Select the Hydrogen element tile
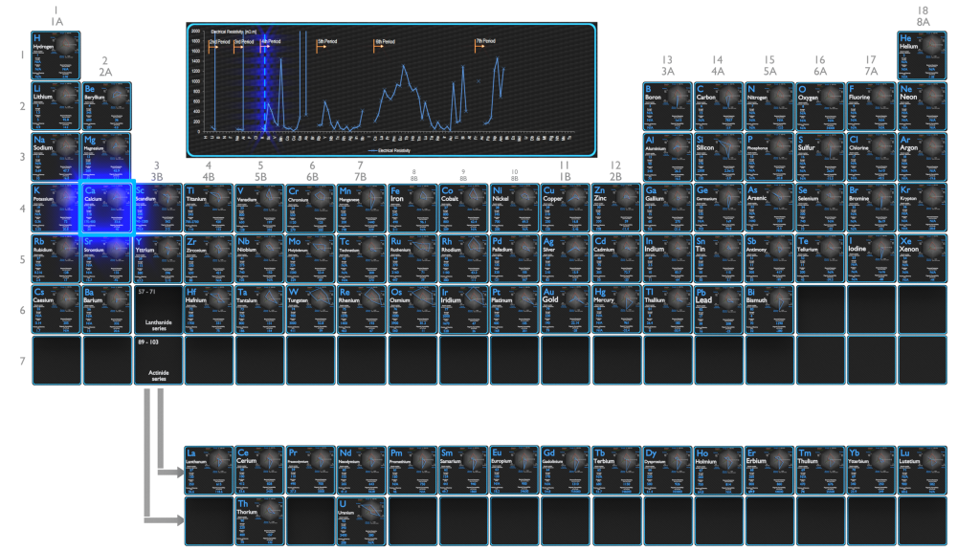Screen dimensions: 980x551 coord(56,55)
